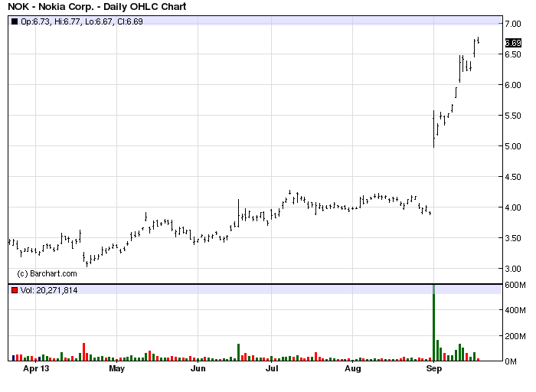Click the 4.50 price axis label

click(x=513, y=177)
